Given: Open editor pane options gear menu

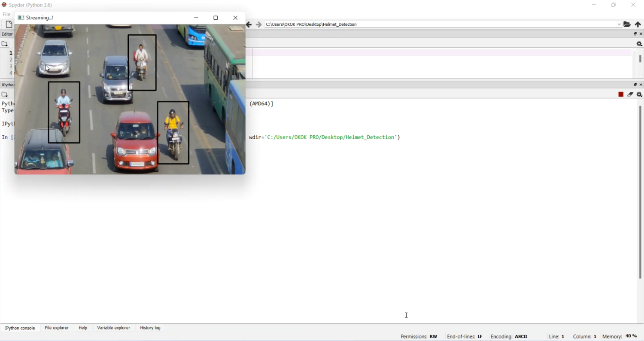Looking at the screenshot, I should 639,44.
